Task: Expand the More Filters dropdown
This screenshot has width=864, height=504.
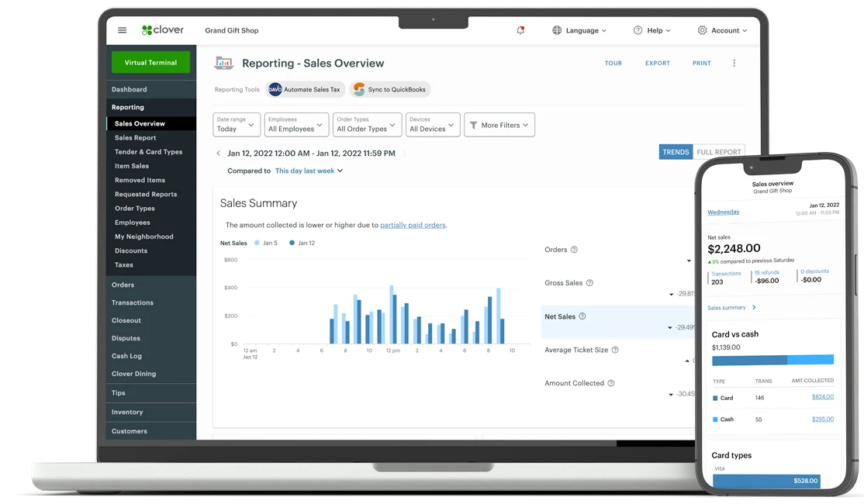Action: [499, 125]
